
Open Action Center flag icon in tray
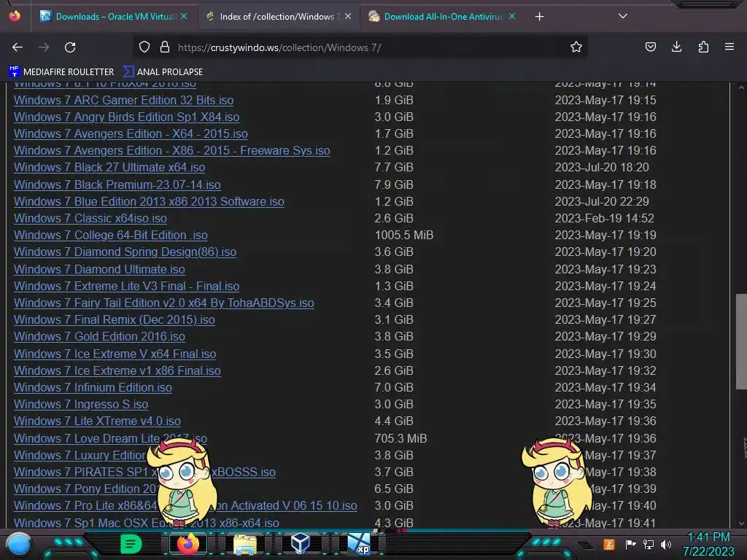click(x=631, y=544)
